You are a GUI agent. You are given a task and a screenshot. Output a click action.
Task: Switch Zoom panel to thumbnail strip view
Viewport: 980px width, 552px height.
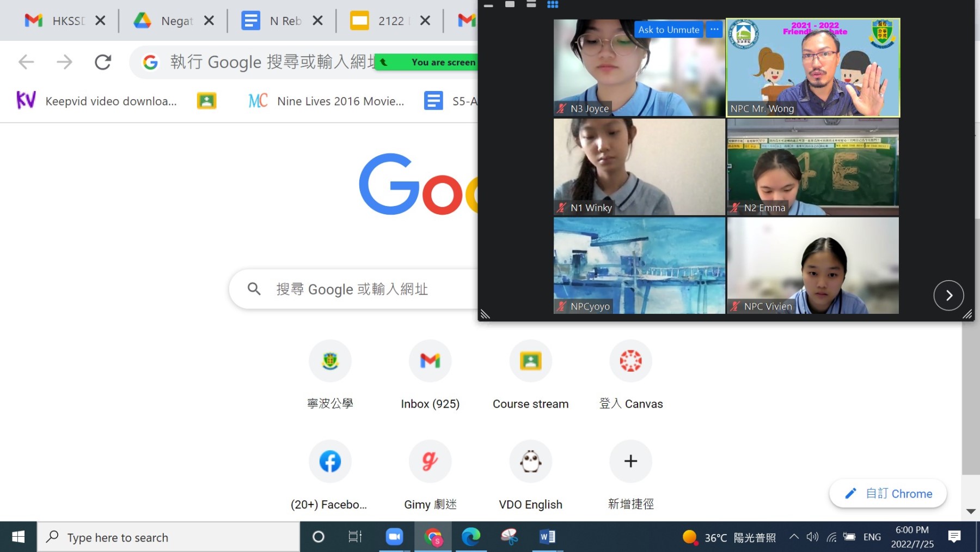[x=531, y=4]
